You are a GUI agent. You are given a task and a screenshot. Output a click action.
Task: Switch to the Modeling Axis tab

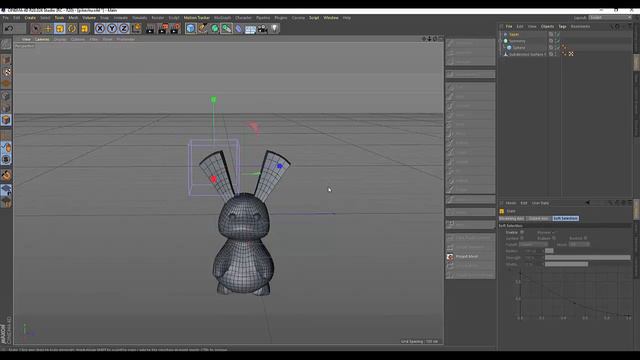511,219
